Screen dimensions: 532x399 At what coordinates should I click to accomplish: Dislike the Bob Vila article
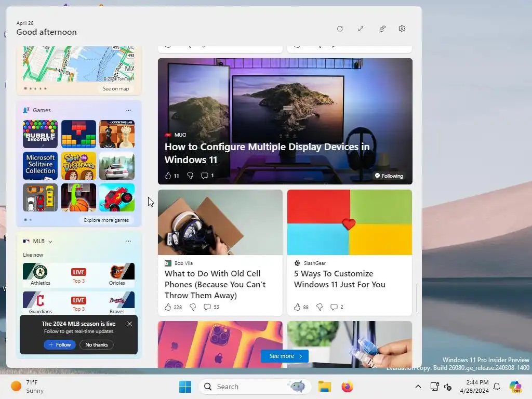(193, 307)
